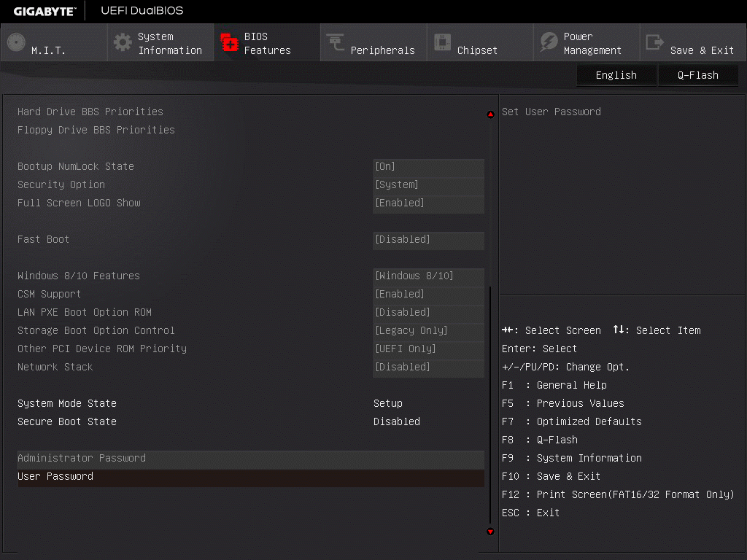747x560 pixels.
Task: Click the red BIOS Features chip icon
Action: click(229, 42)
